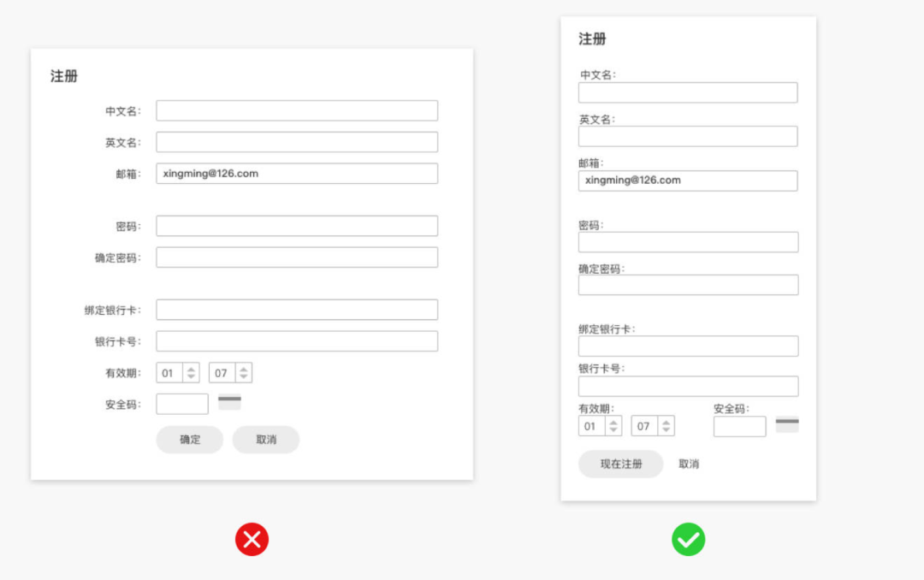This screenshot has width=924, height=580.
Task: Focus the 安全码 input in right form
Action: coord(739,426)
